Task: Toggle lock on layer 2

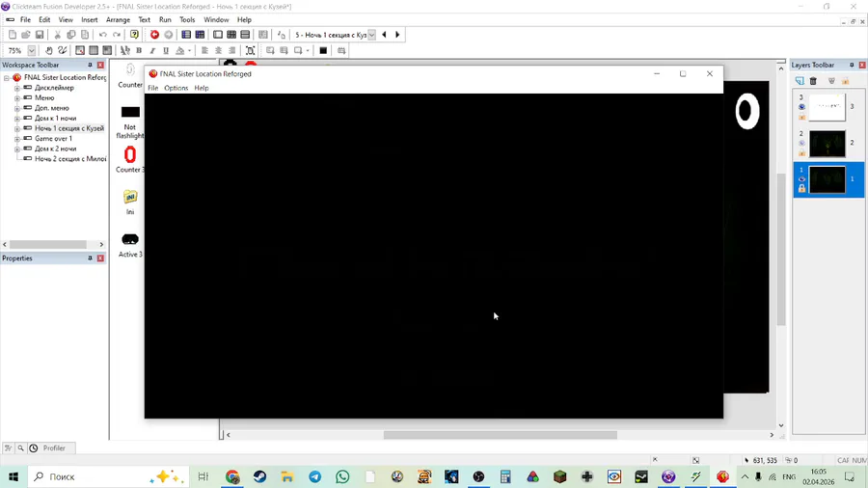Action: coord(801,152)
